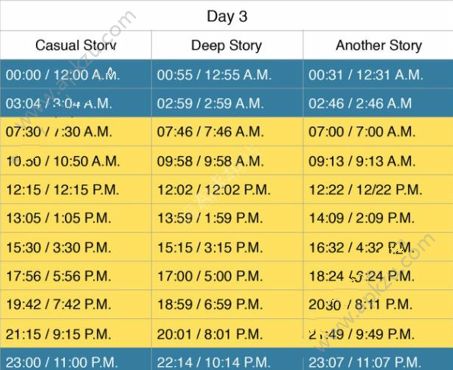Viewport: 453px width, 370px height.
Task: Click the 12:02 P.M. Deep Story cell
Action: (x=227, y=189)
